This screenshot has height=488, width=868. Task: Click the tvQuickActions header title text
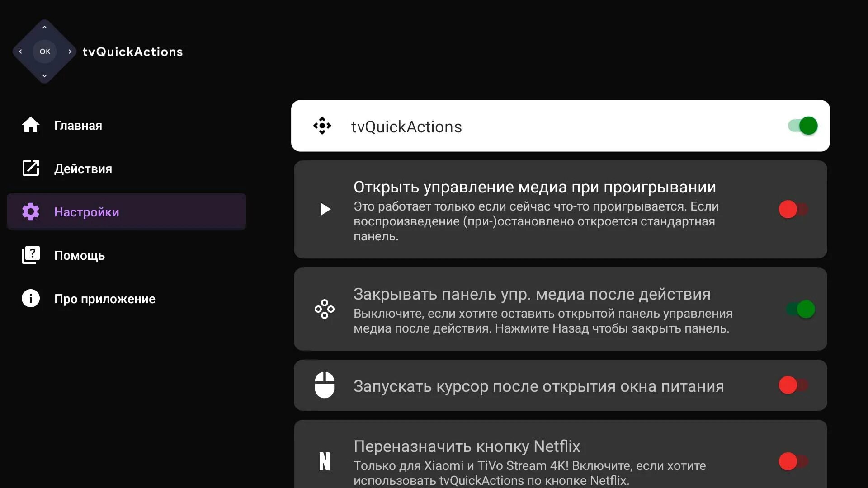click(x=132, y=52)
